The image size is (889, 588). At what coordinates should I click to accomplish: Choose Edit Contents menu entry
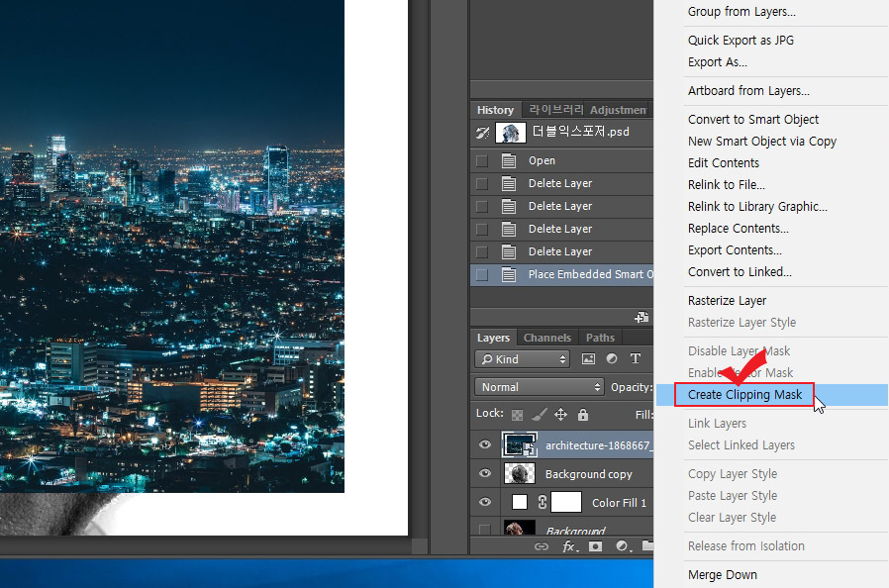(x=724, y=163)
